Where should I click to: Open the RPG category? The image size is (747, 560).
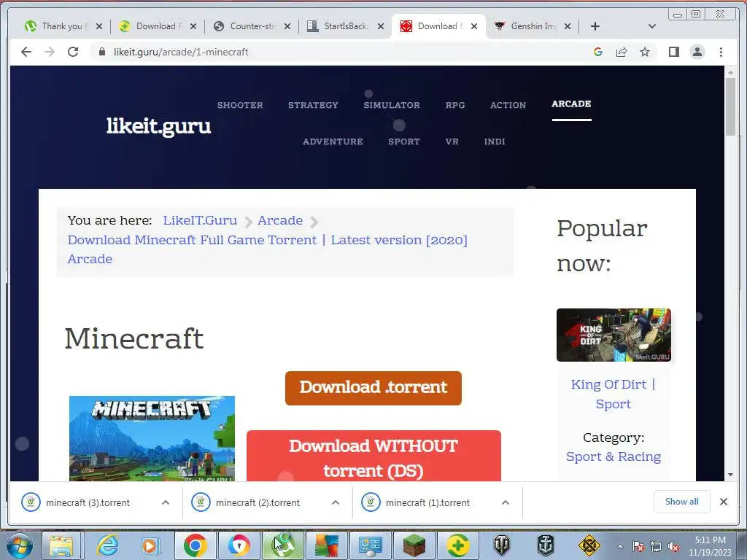[x=455, y=105]
